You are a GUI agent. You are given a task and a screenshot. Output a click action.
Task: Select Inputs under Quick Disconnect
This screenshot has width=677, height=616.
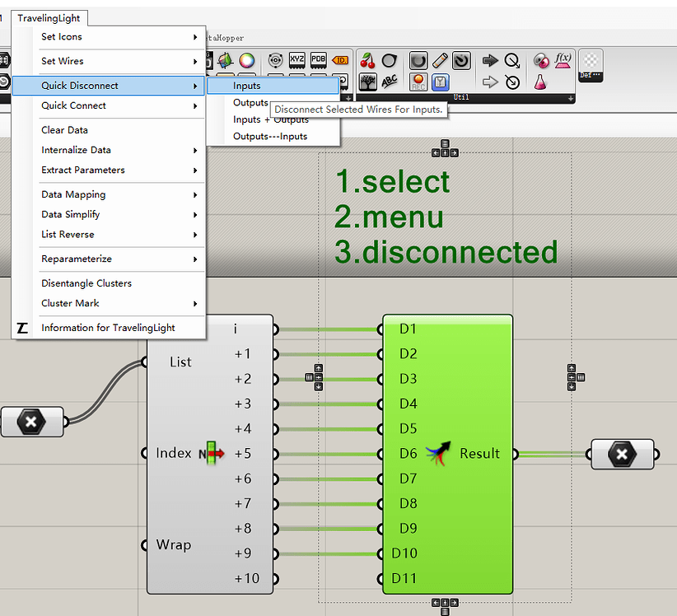coord(246,86)
